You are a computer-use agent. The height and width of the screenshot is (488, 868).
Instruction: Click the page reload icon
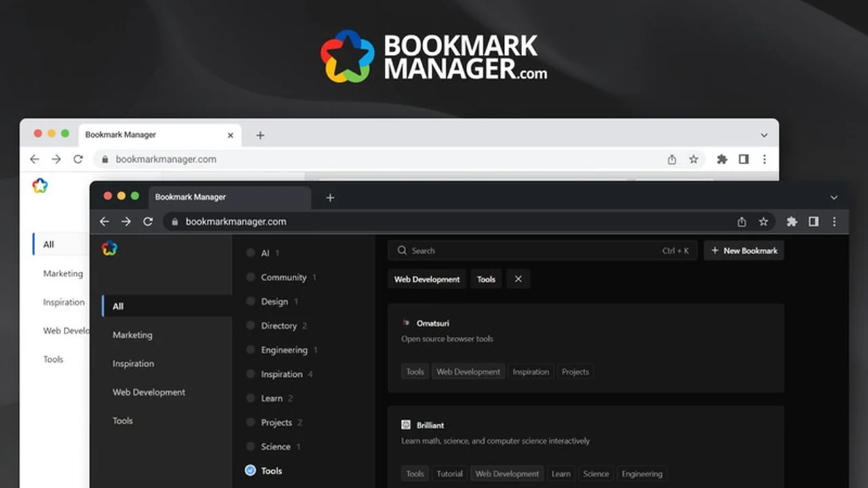point(148,221)
